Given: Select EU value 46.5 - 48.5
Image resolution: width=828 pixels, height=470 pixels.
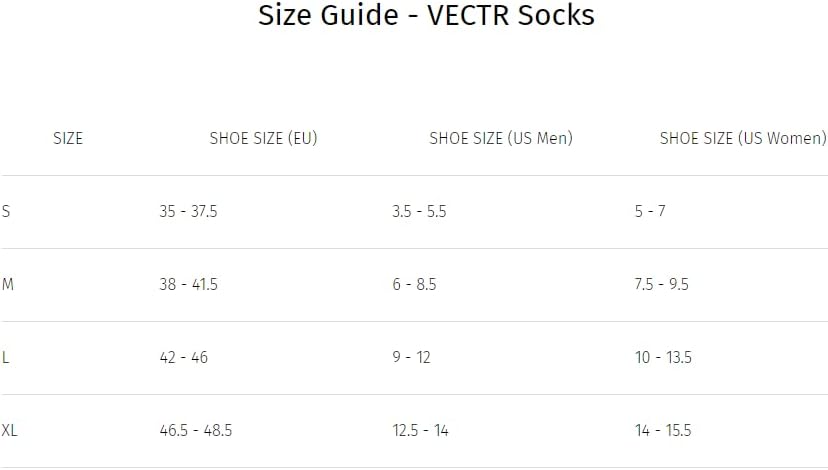Looking at the screenshot, I should pyautogui.click(x=196, y=430).
